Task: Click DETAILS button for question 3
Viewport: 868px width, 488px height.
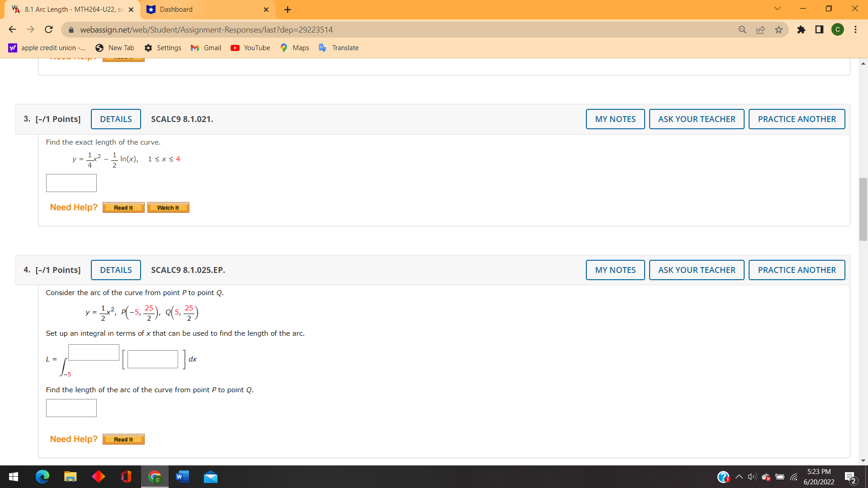Action: (x=116, y=119)
